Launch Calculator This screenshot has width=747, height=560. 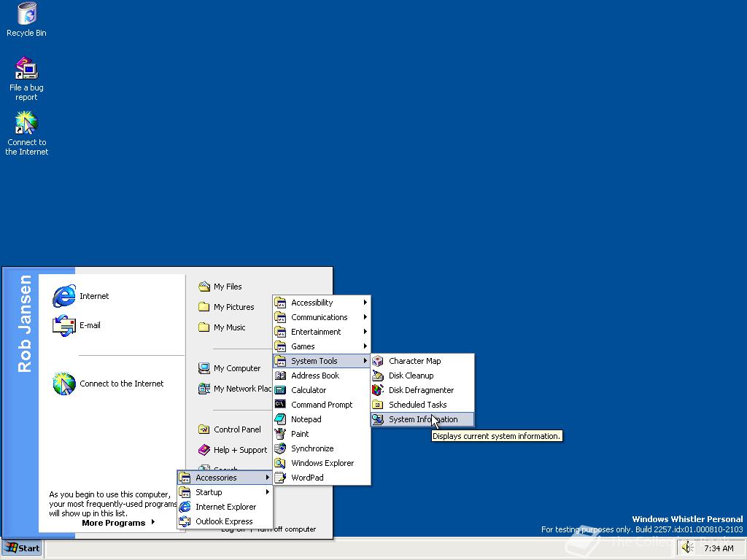tap(322, 390)
